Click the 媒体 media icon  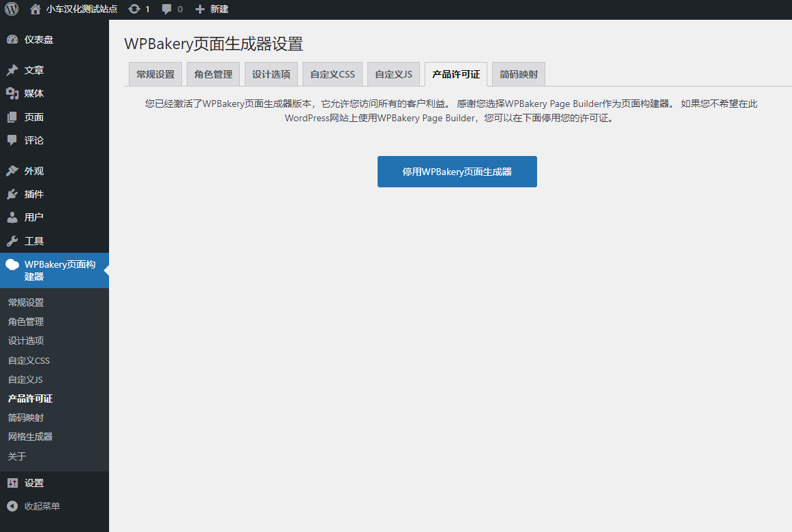13,93
